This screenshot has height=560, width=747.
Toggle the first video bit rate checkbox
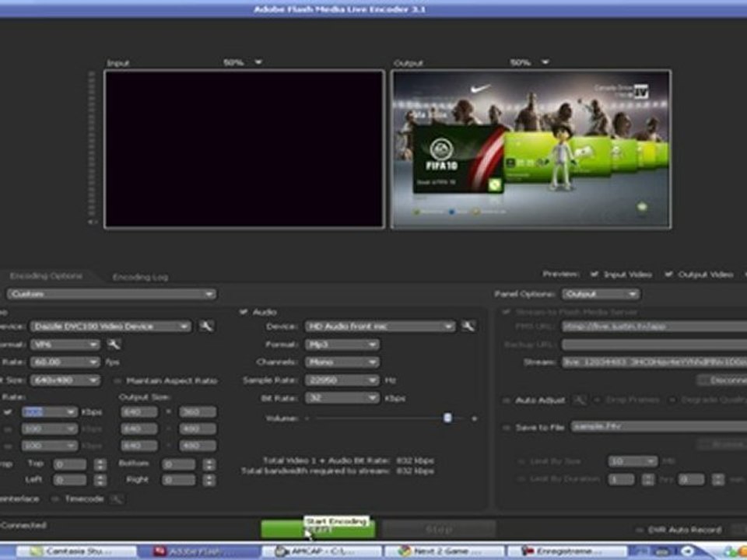click(8, 412)
